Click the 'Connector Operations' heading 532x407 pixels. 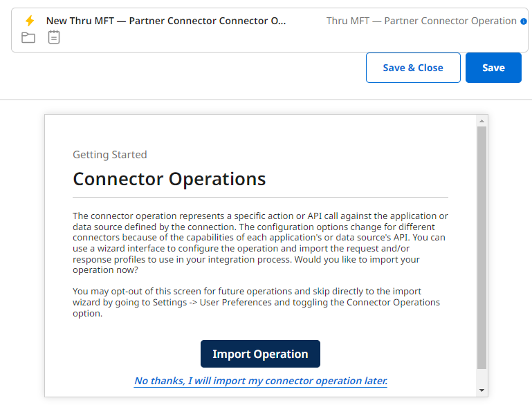169,179
